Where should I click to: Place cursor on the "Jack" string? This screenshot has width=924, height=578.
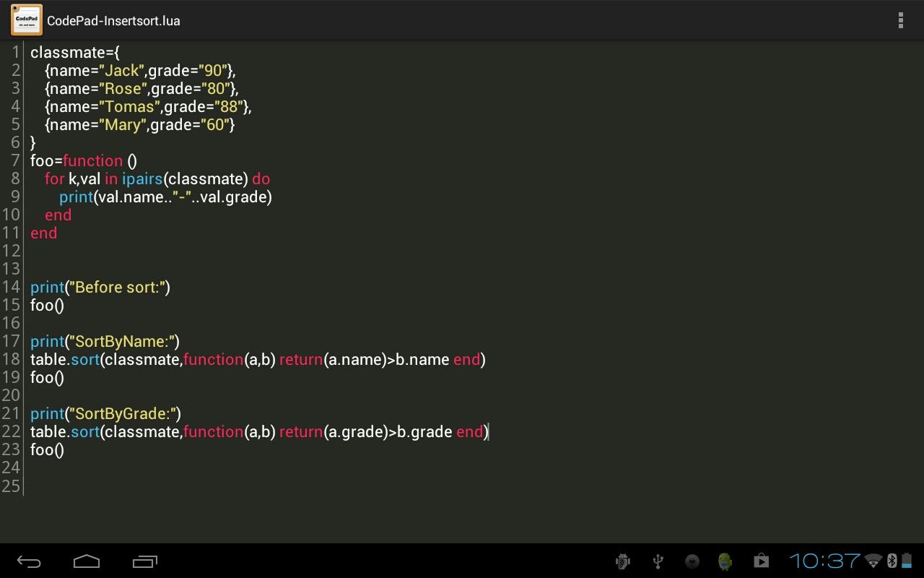click(x=122, y=71)
